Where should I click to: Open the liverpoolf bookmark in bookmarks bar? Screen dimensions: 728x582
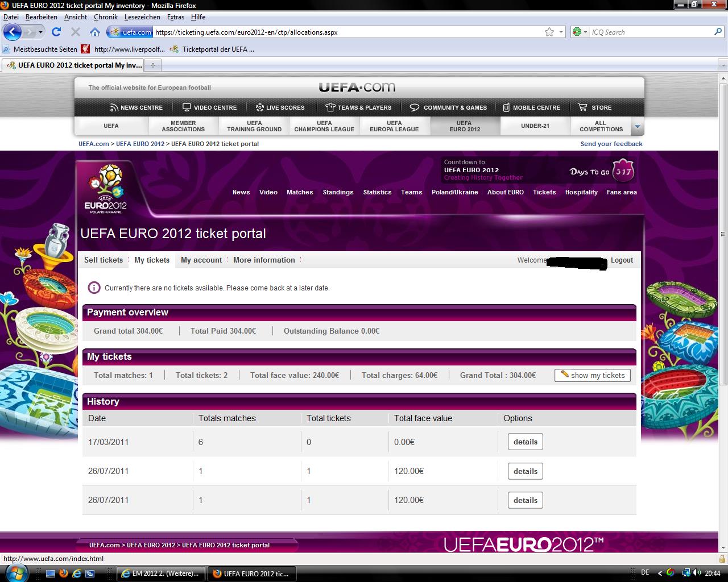pyautogui.click(x=123, y=49)
